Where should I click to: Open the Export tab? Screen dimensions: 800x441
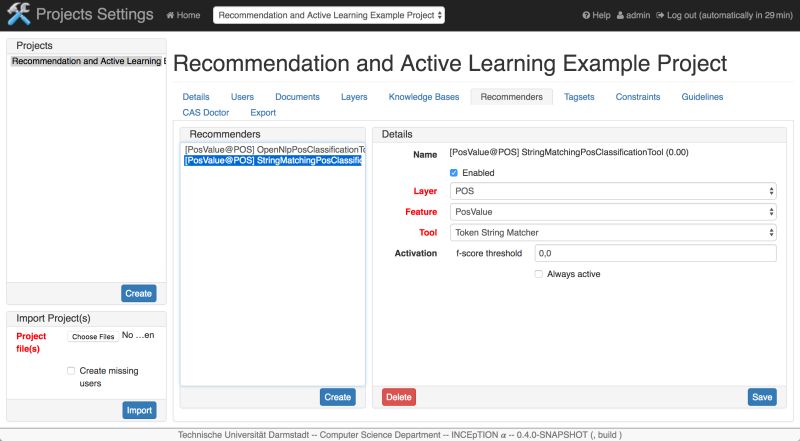pos(263,113)
